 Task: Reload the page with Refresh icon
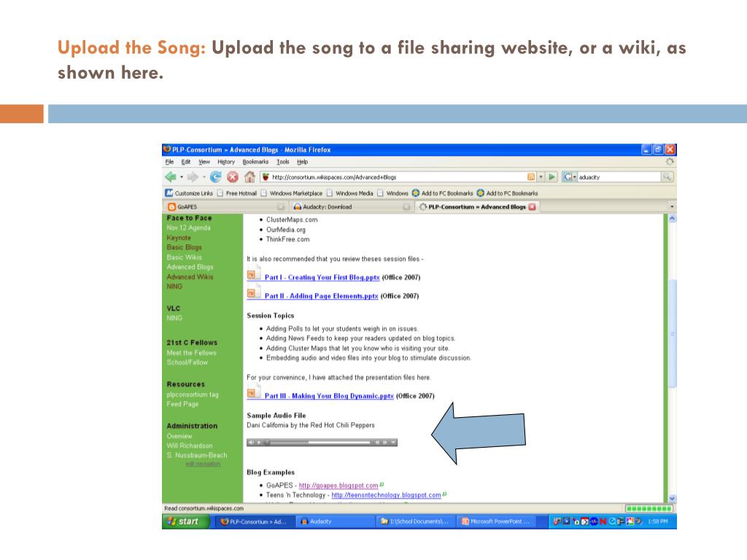[215, 177]
